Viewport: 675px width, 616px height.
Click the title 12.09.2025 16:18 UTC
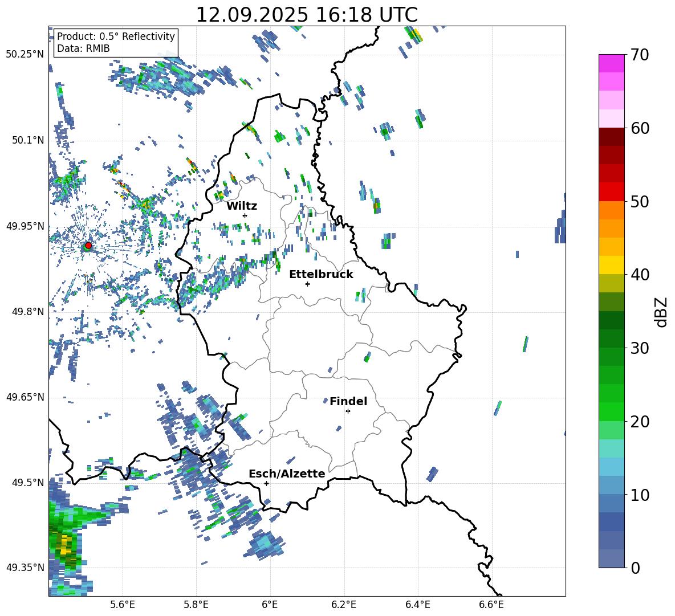coord(307,15)
